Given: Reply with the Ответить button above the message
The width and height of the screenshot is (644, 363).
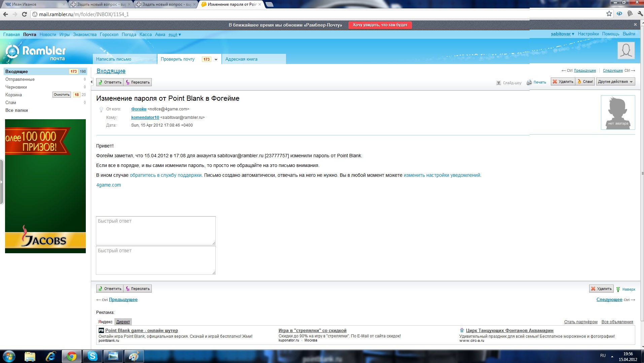Looking at the screenshot, I should pyautogui.click(x=110, y=82).
